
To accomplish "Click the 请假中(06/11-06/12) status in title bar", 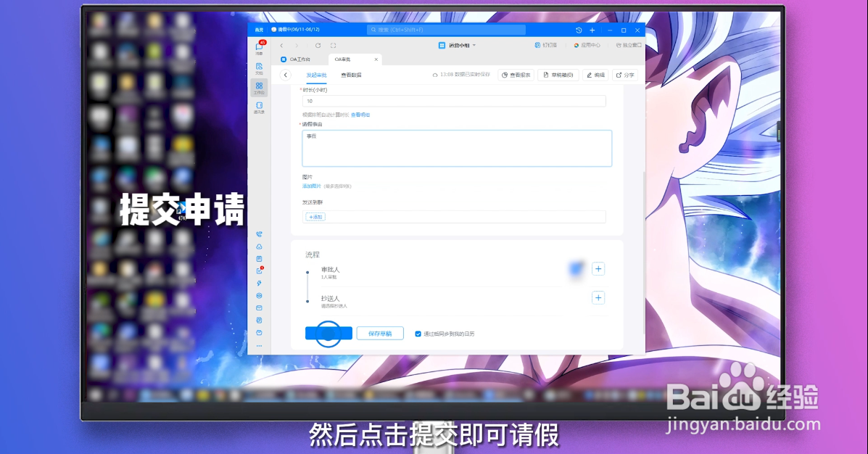I will [x=296, y=30].
